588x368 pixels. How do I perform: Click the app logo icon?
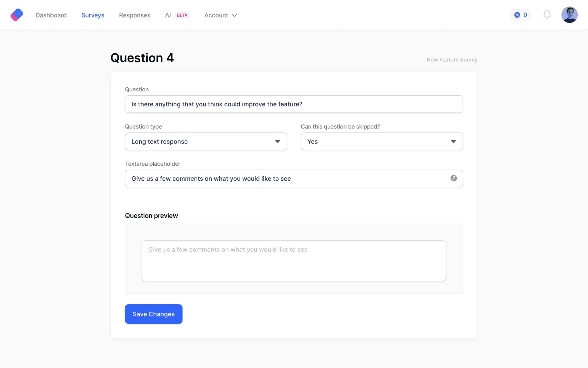17,15
